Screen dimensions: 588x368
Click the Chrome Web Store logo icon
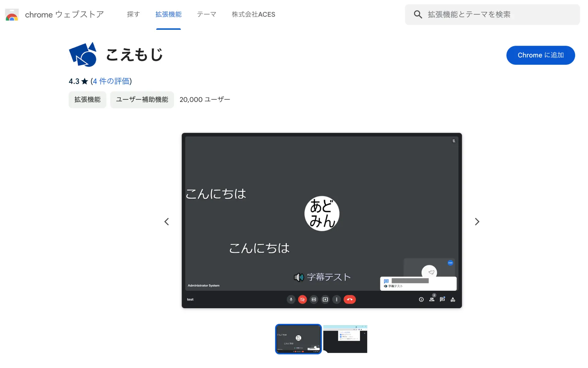pos(12,14)
